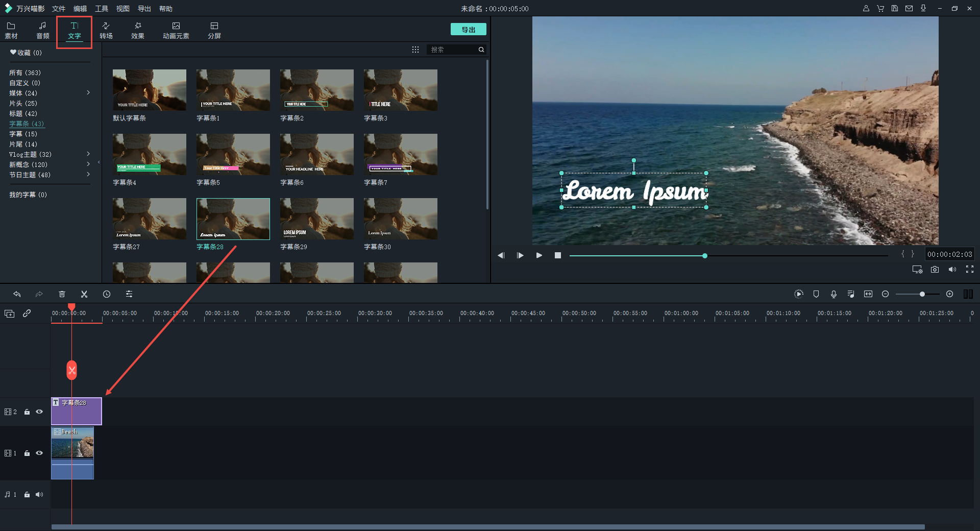Select 字幕 (15) category
Screen dimensions: 980x531
23,134
